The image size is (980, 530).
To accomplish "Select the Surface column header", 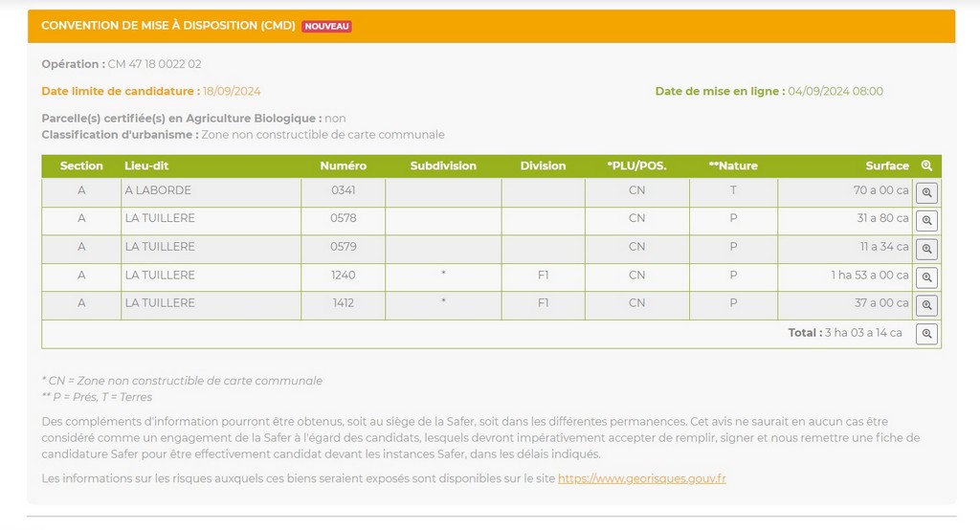I will (887, 166).
